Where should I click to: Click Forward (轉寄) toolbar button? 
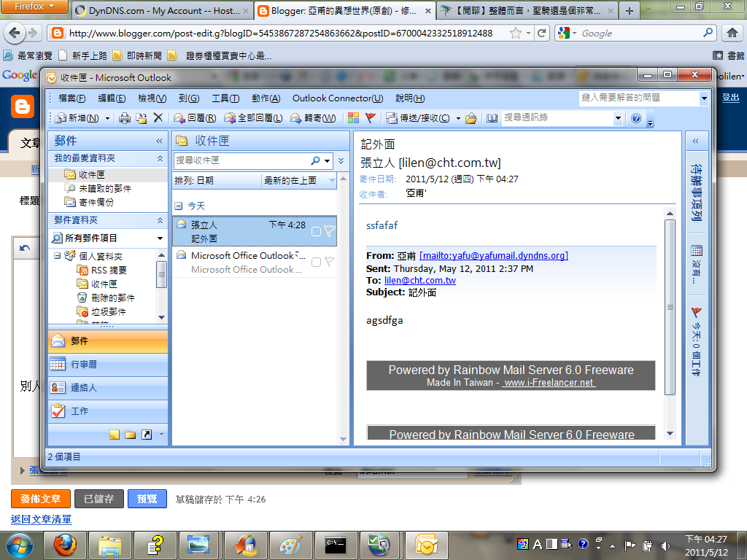click(313, 118)
